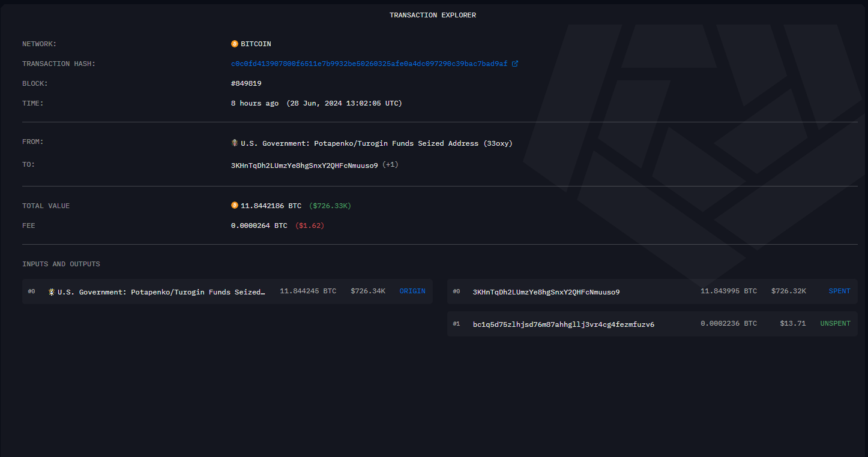Click the UNSPENT status on output #1
Viewport: 868px width, 457px height.
(x=835, y=323)
